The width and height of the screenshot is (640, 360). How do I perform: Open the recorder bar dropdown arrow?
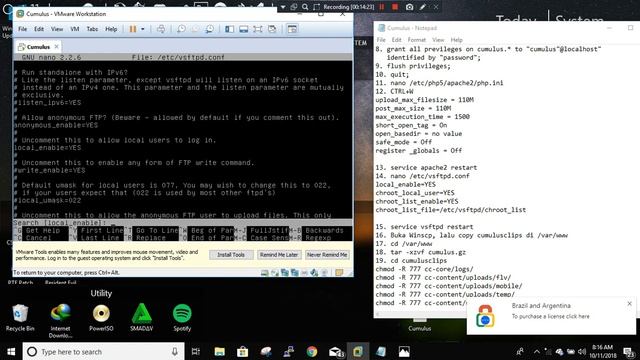(x=283, y=7)
